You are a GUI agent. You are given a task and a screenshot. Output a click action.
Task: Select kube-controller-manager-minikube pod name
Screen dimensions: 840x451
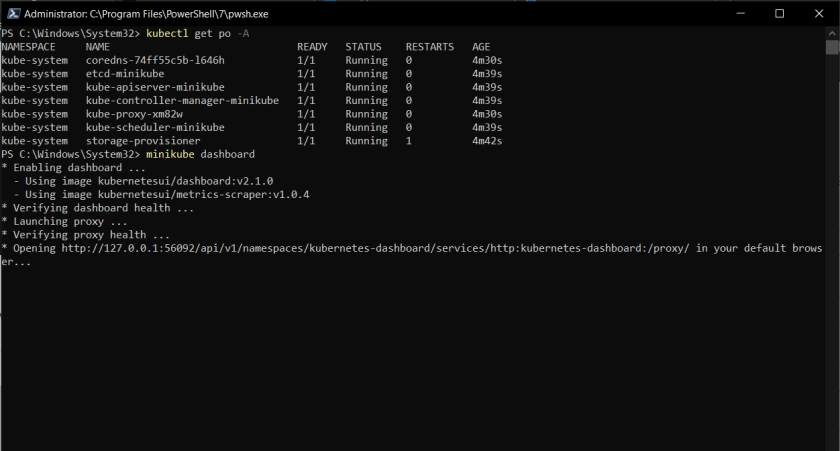click(182, 101)
